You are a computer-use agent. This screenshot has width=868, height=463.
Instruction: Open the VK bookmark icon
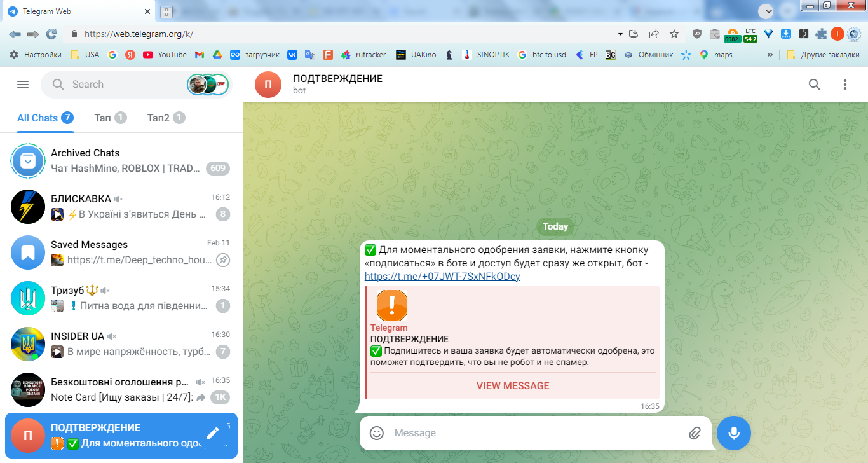[x=292, y=55]
